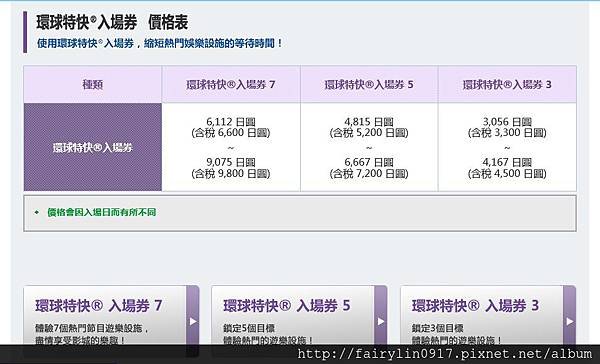This screenshot has width=600, height=364.
Task: Click the blue subtitle about shortening wait times
Action: point(159,43)
